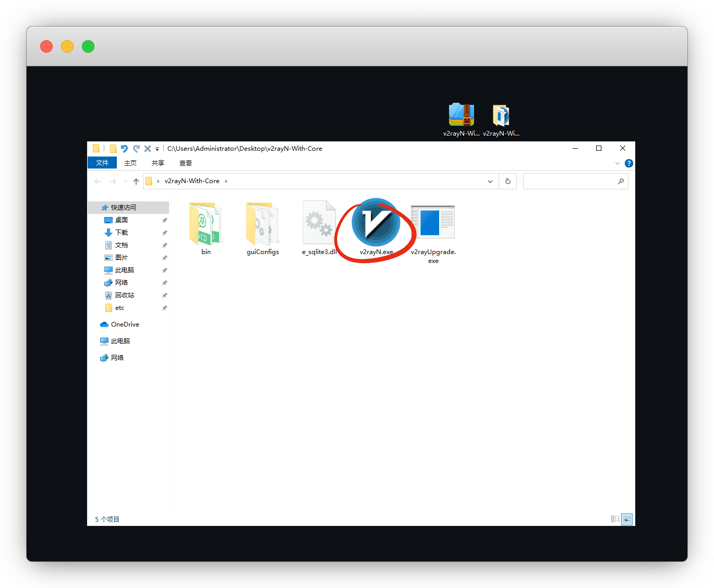Click the Explorer window folder icon in title bar
Viewport: 714px width, 588px height.
pos(96,148)
